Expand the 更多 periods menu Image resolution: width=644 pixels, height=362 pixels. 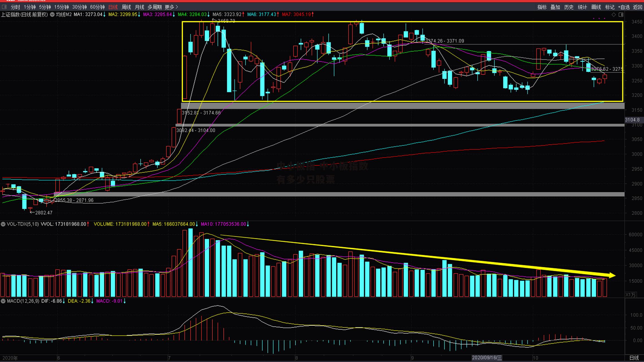[x=171, y=7]
